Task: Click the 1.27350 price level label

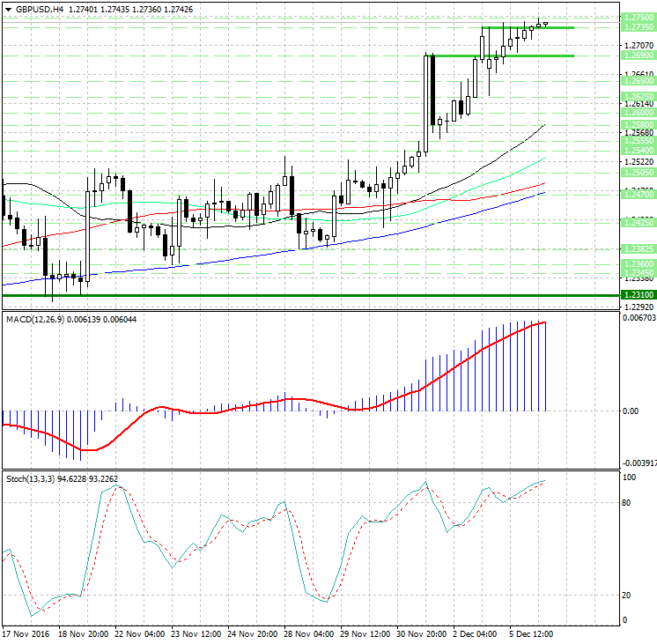Action: [639, 26]
